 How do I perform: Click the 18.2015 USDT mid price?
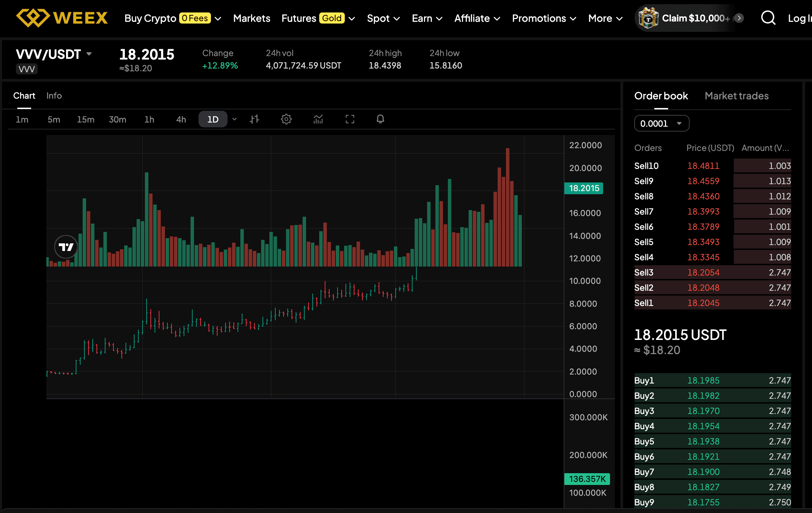point(680,335)
